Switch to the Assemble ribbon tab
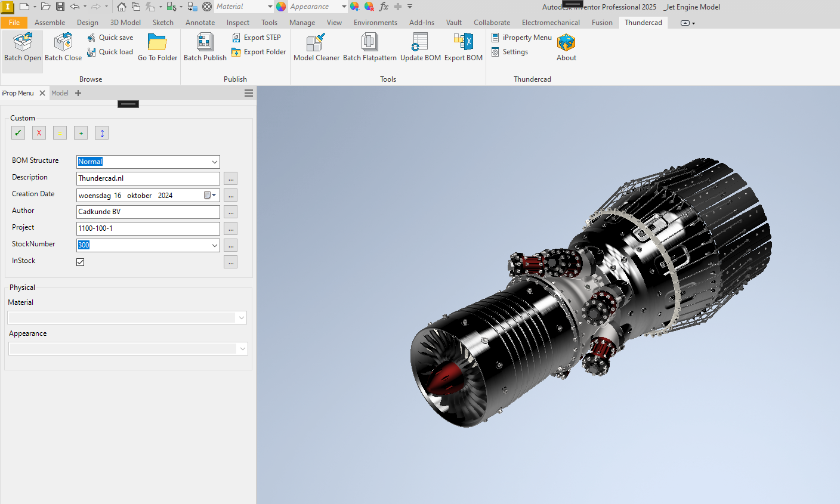The height and width of the screenshot is (504, 840). click(x=50, y=23)
